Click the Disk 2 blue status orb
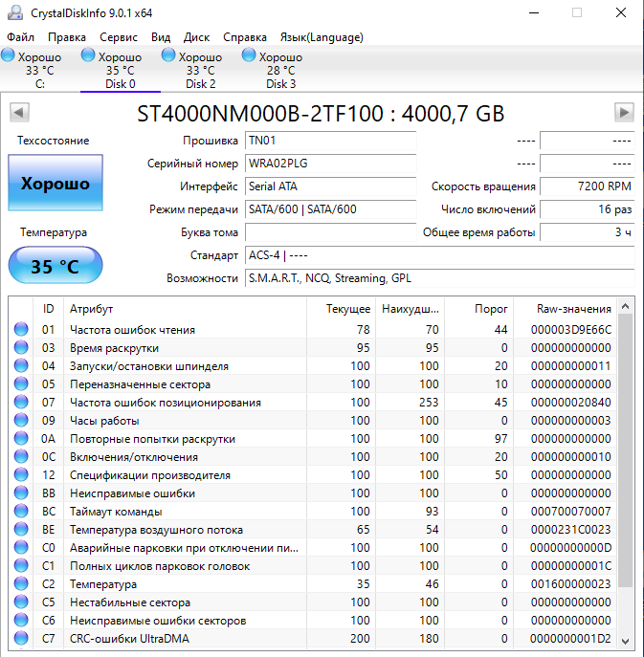Image resolution: width=644 pixels, height=657 pixels. click(x=168, y=55)
